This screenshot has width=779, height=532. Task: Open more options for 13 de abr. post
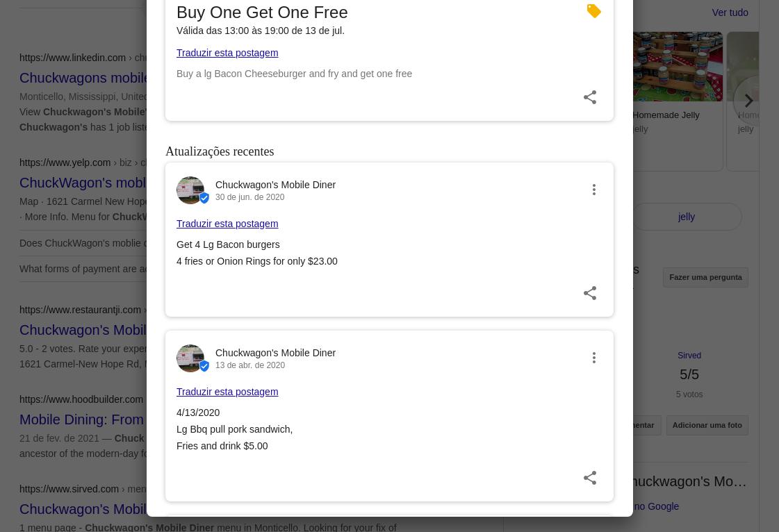click(x=593, y=358)
